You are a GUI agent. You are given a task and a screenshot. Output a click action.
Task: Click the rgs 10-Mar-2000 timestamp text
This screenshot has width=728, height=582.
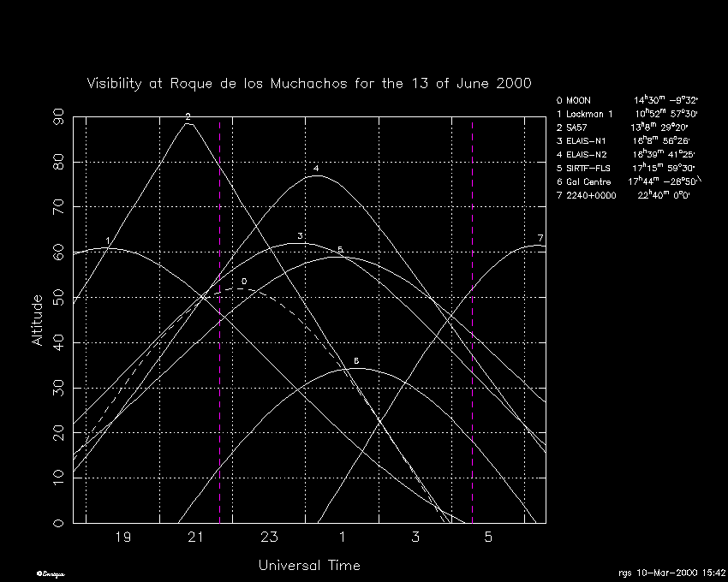coord(671,573)
